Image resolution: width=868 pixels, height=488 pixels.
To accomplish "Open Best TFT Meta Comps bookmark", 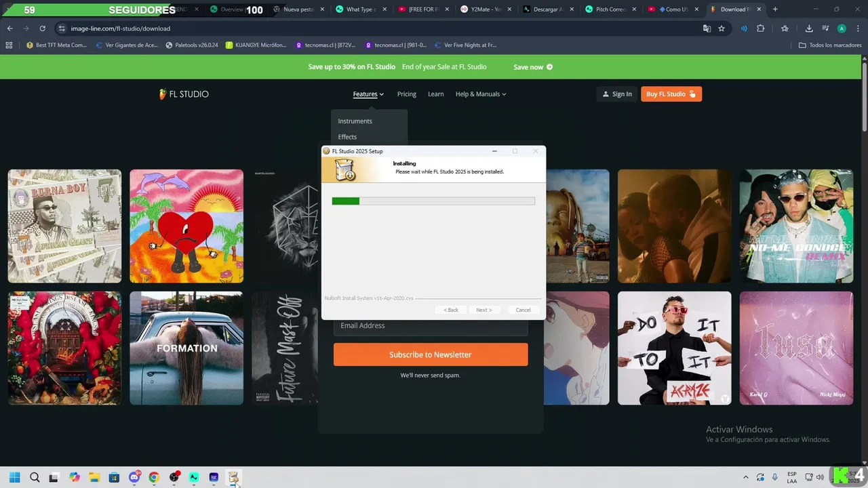I will (56, 45).
